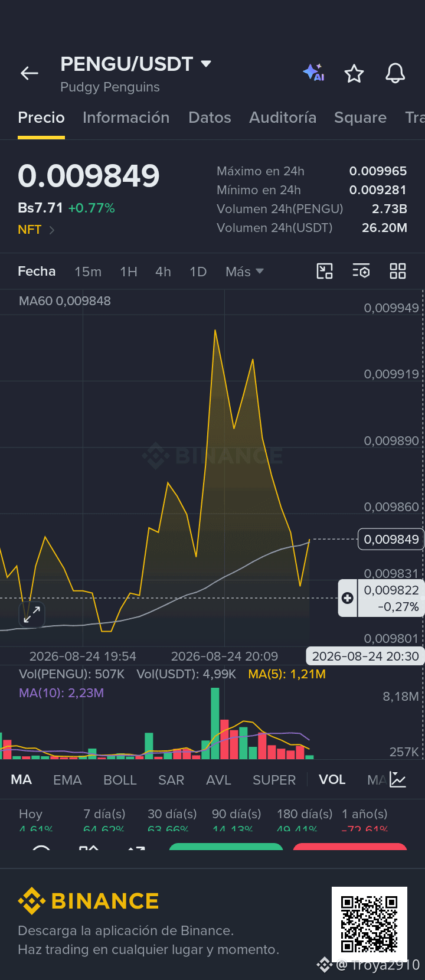Toggle the SAR indicator
425x980 pixels.
[171, 780]
